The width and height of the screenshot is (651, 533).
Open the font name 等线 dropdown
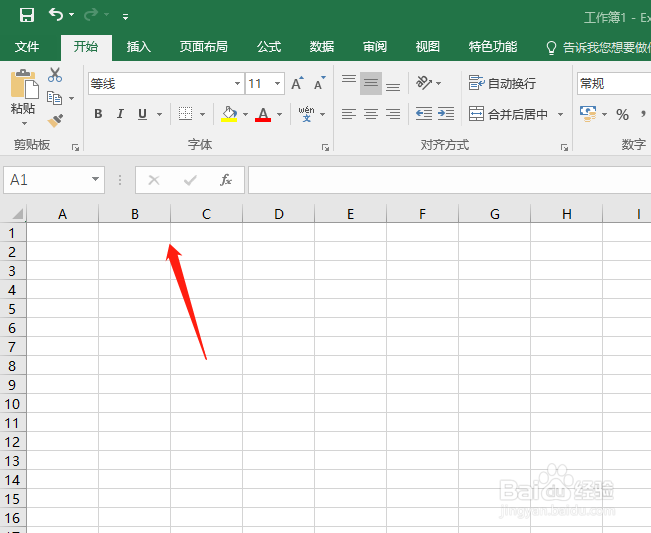click(237, 83)
